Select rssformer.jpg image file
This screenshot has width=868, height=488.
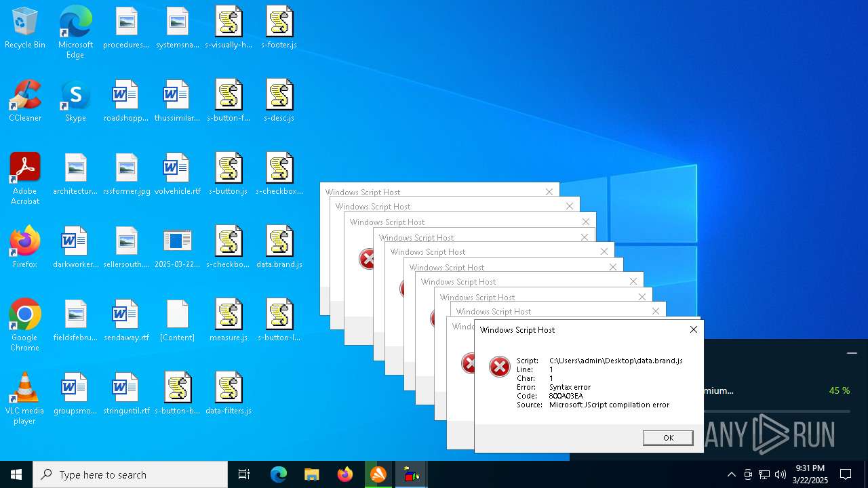coord(126,174)
